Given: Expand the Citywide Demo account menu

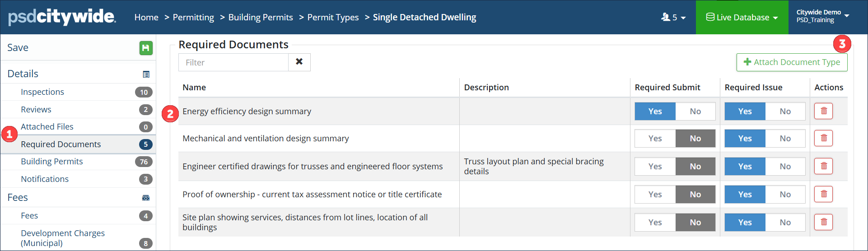Looking at the screenshot, I should click(822, 16).
